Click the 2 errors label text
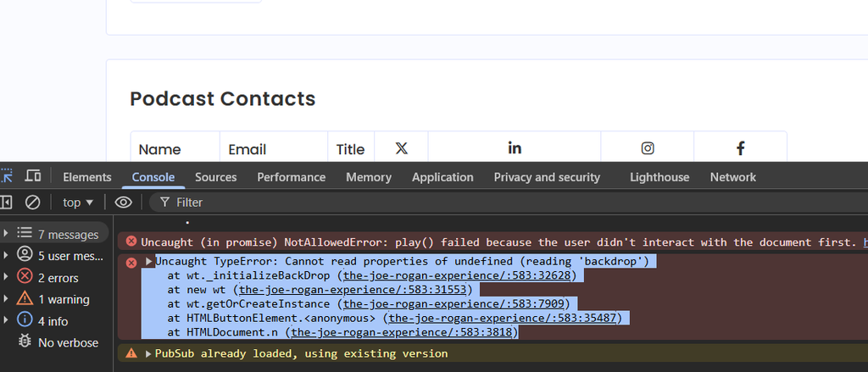Image resolution: width=868 pixels, height=372 pixels. pyautogui.click(x=58, y=278)
